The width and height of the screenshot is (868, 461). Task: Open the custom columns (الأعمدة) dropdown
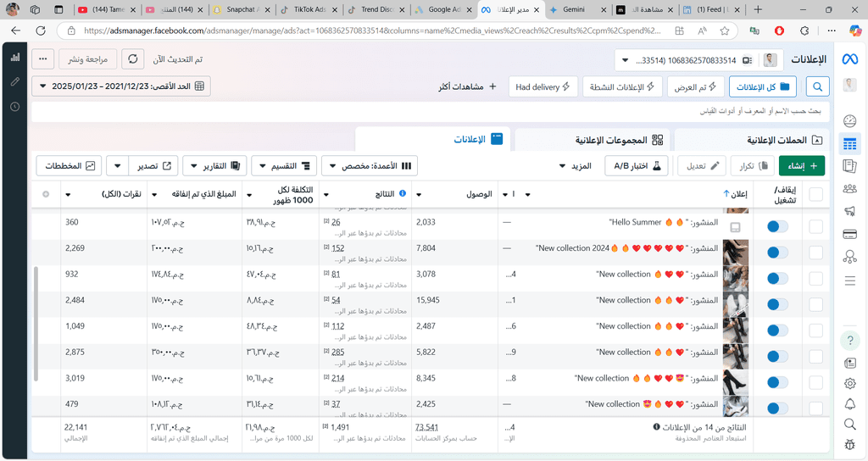[x=370, y=165]
